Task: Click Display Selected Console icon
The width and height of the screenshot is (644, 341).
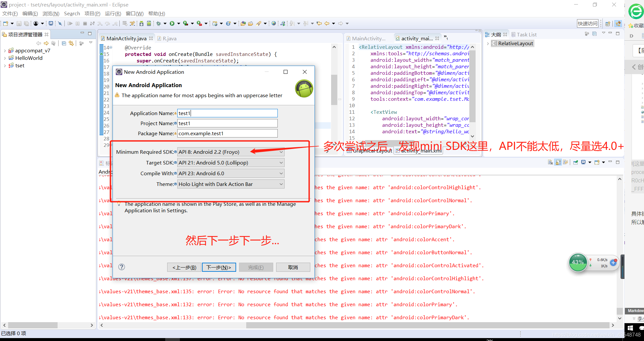Action: click(x=583, y=162)
